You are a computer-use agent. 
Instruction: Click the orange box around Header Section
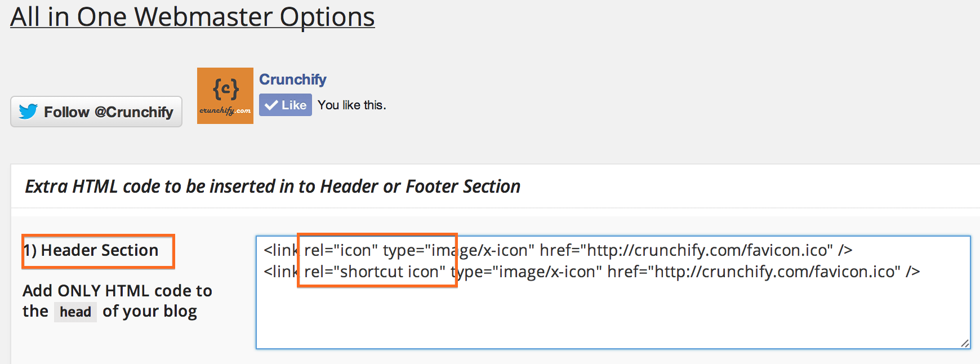[98, 251]
